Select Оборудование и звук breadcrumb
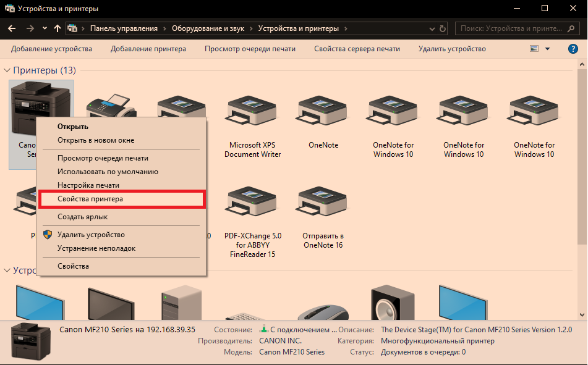The width and height of the screenshot is (588, 365). [208, 28]
